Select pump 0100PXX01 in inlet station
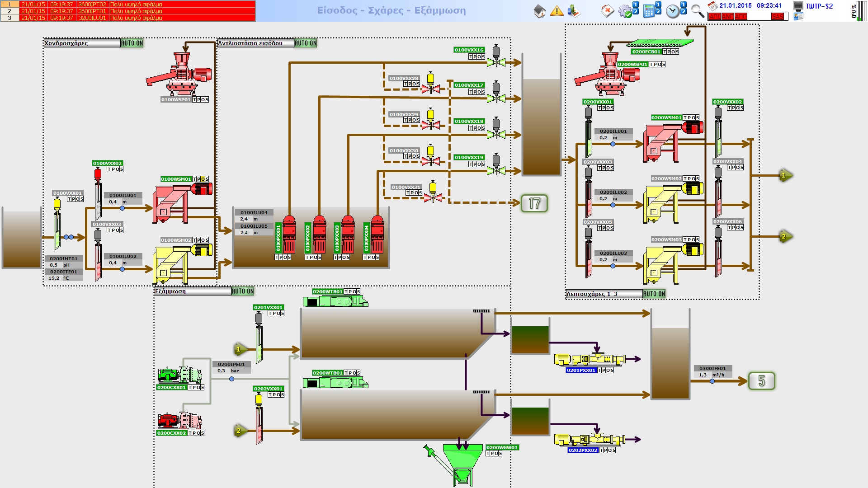The image size is (868, 488). [289, 235]
